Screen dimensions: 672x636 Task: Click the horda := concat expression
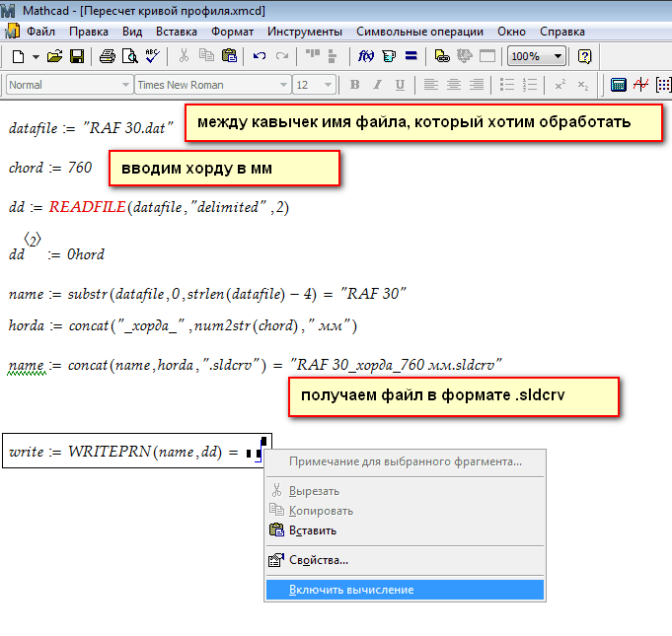pyautogui.click(x=183, y=325)
